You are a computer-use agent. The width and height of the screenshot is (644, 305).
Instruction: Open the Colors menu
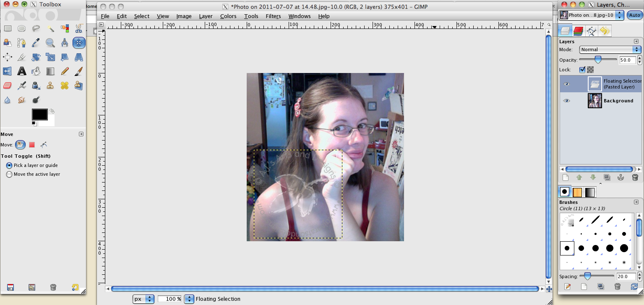[x=228, y=16]
